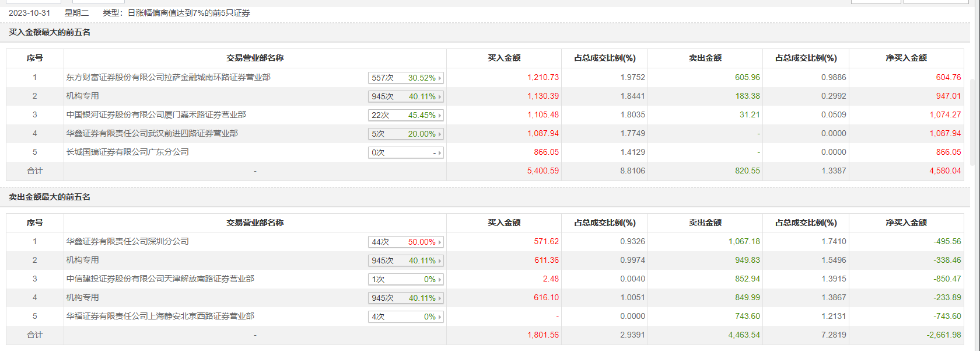Click 华鑫证券武汉前进四路证券营业部 link

pyautogui.click(x=152, y=133)
